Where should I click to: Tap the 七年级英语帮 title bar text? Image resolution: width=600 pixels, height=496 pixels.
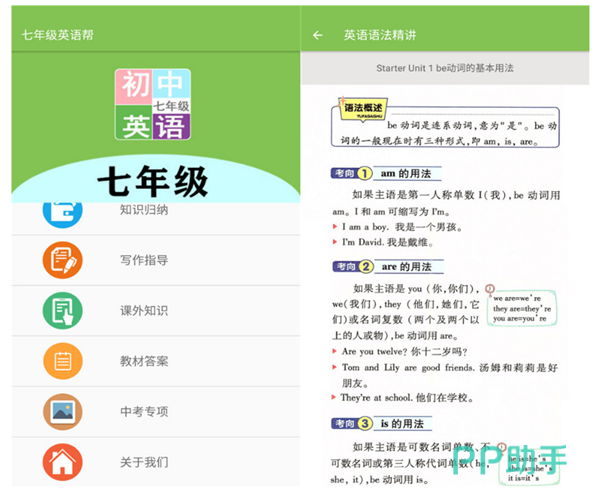click(60, 36)
